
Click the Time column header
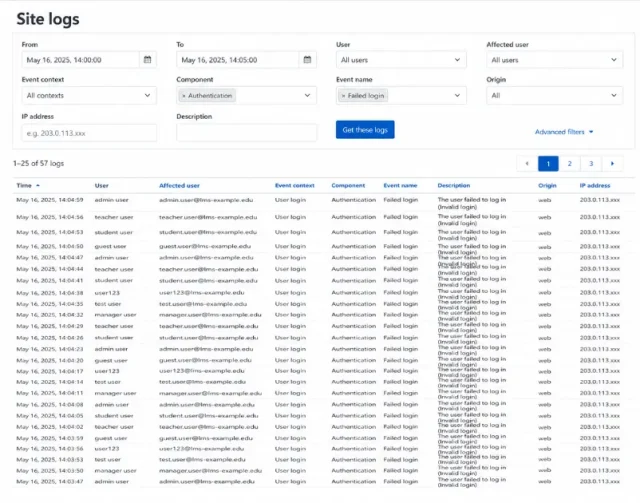24,185
